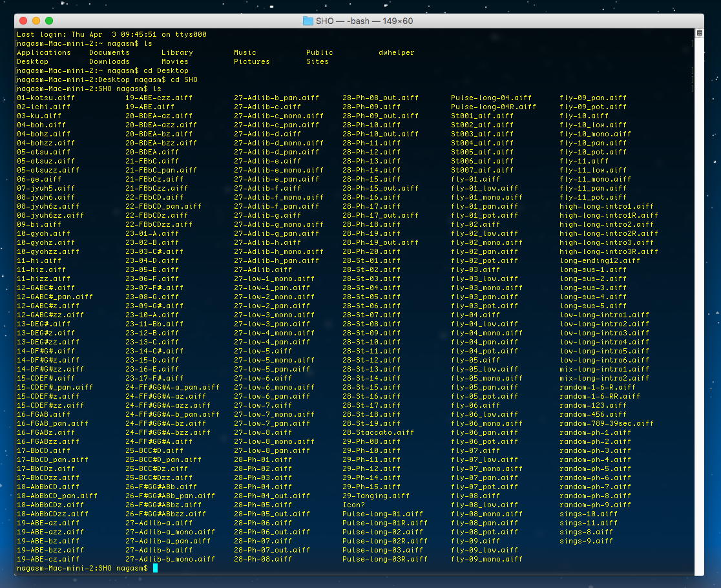
Task: Click file name low-long-intro4.aiff
Action: coord(605,342)
